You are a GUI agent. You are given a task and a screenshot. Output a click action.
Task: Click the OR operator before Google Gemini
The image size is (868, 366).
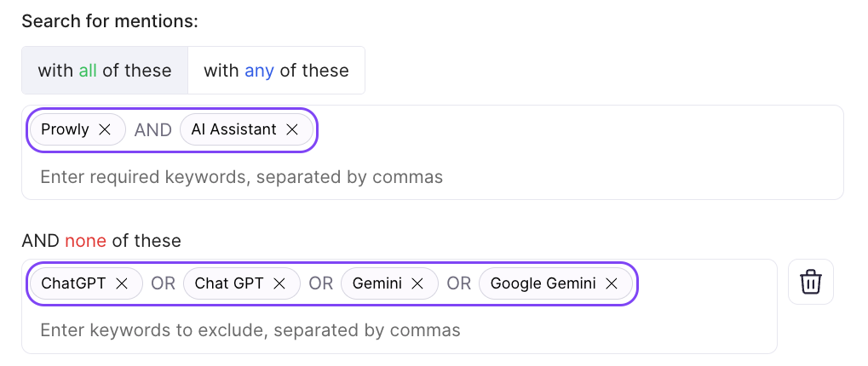click(x=458, y=283)
